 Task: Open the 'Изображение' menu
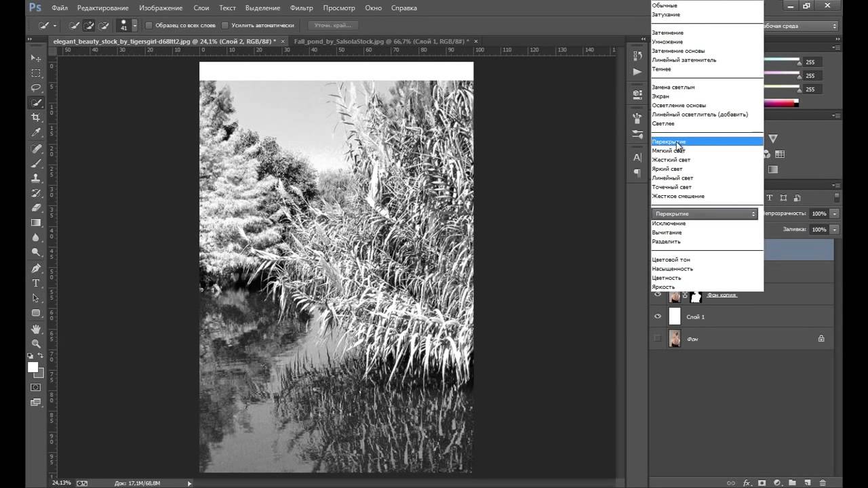click(161, 8)
